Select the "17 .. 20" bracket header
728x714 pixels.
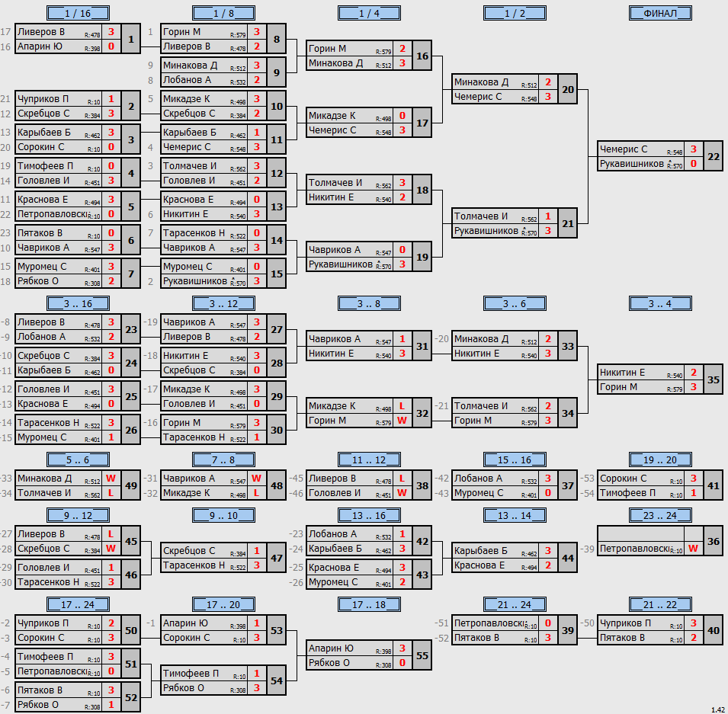(223, 604)
